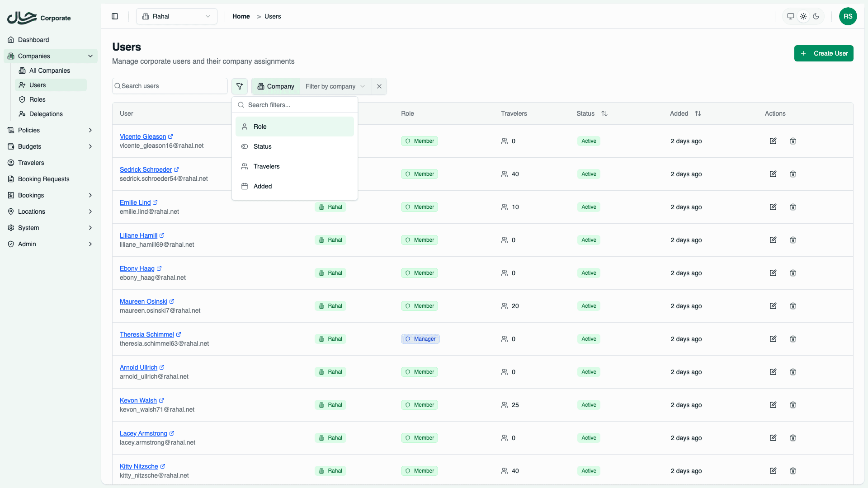Open the Roles page via its shield icon

tap(23, 99)
